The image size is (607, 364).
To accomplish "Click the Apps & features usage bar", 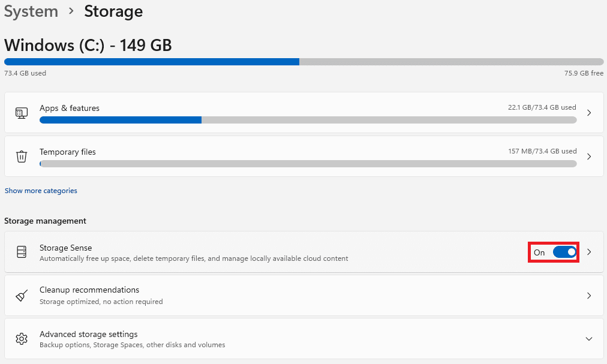I will [x=308, y=120].
